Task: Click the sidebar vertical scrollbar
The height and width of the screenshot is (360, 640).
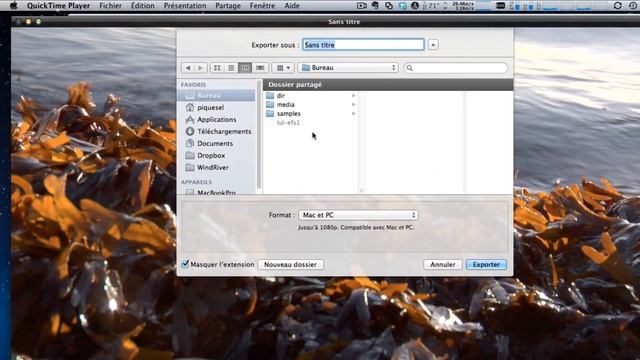Action: click(x=259, y=135)
